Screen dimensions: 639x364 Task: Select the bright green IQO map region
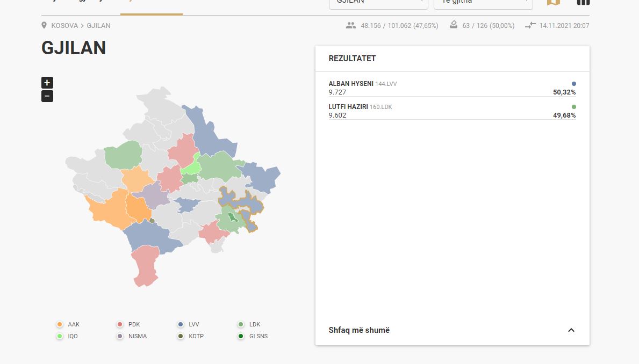click(191, 166)
